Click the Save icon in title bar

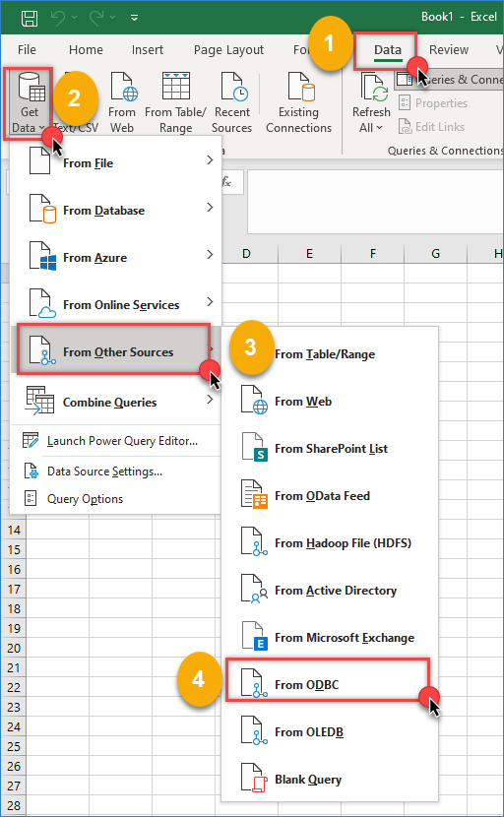coord(30,19)
